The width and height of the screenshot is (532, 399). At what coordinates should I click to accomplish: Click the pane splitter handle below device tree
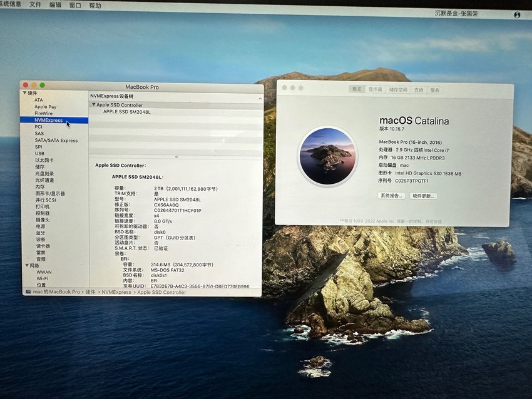click(176, 157)
